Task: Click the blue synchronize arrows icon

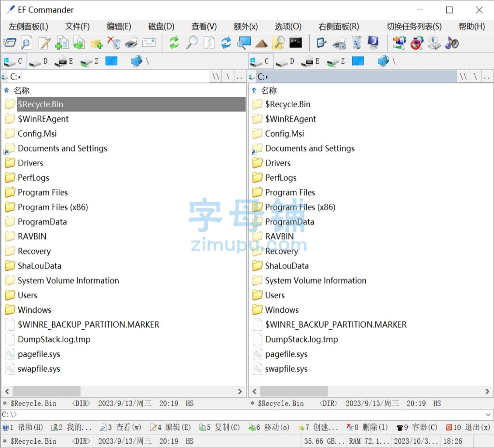Action: point(226,43)
